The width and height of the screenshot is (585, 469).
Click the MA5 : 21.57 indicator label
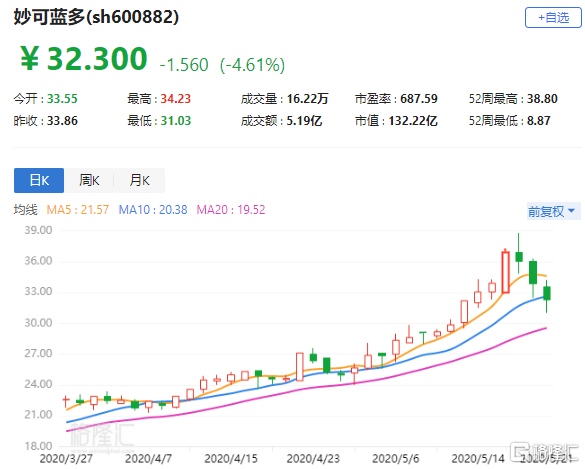[x=78, y=210]
